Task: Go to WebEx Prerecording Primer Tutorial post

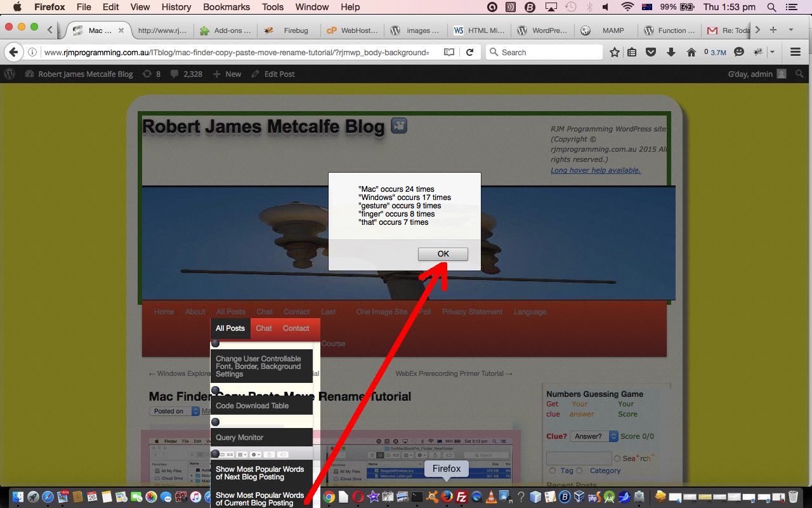Action: click(454, 373)
